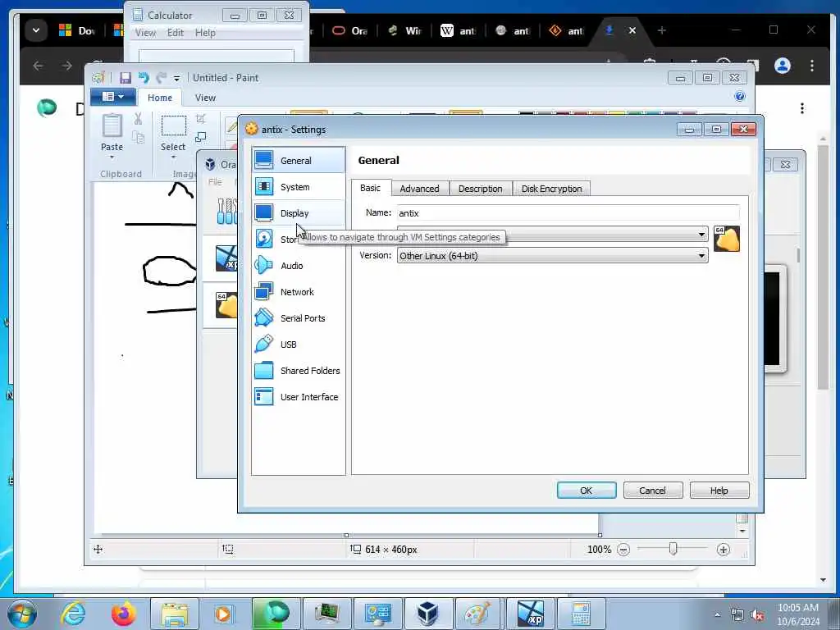Open the Calculator Edit menu
Viewport: 840px width, 630px height.
pos(176,33)
